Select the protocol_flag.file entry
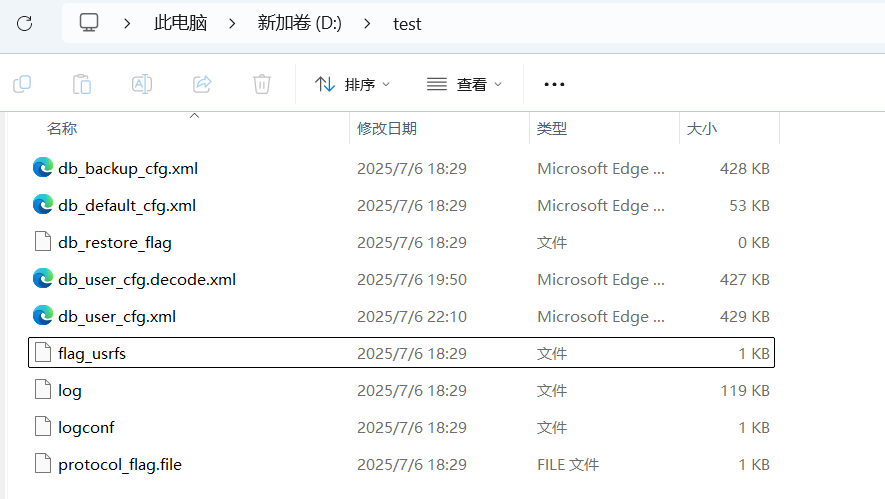The height and width of the screenshot is (499, 885). (x=401, y=465)
